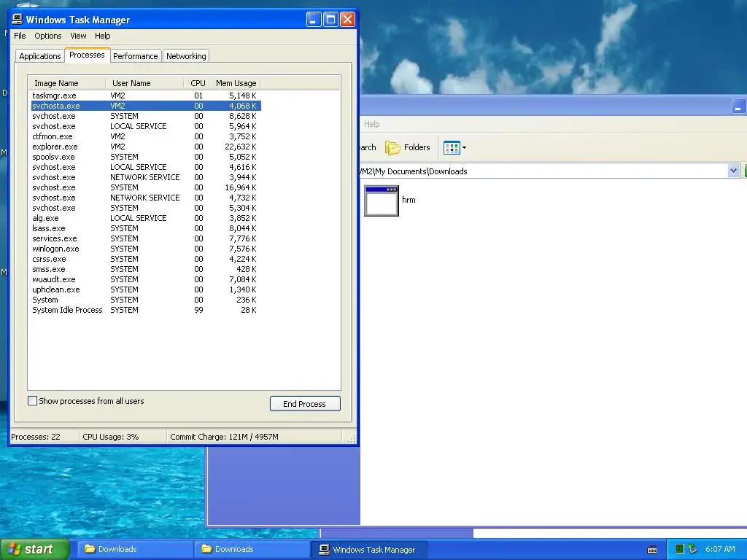The height and width of the screenshot is (560, 747).
Task: Open the hrm file icon in Downloads
Action: (x=381, y=201)
